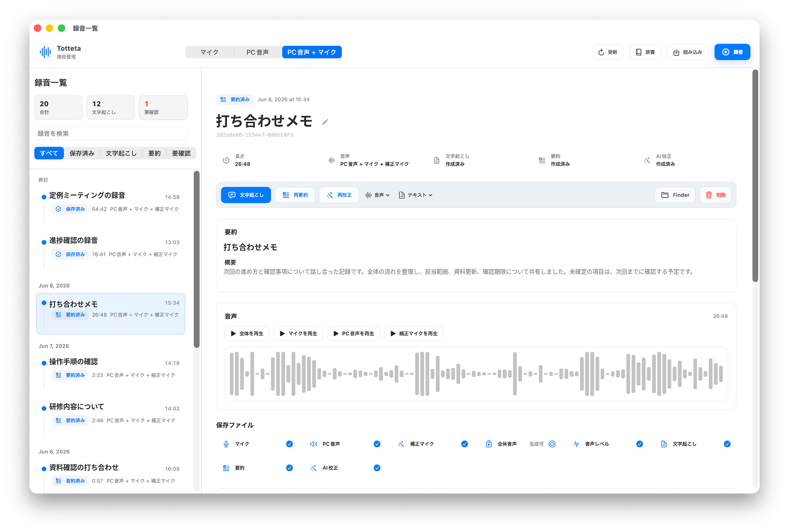789x532 pixels.
Task: Play PC audio with PC音声を再生
Action: tap(353, 334)
